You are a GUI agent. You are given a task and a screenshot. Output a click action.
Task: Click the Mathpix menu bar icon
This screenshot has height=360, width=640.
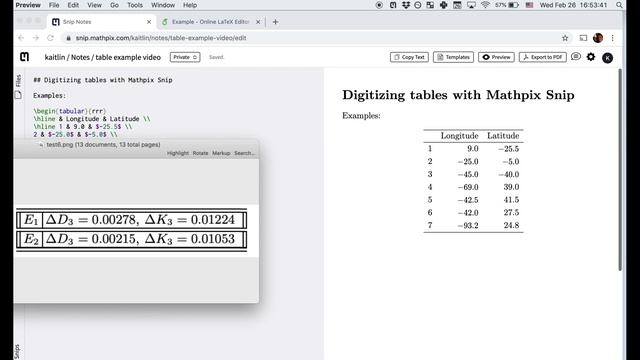click(x=393, y=5)
